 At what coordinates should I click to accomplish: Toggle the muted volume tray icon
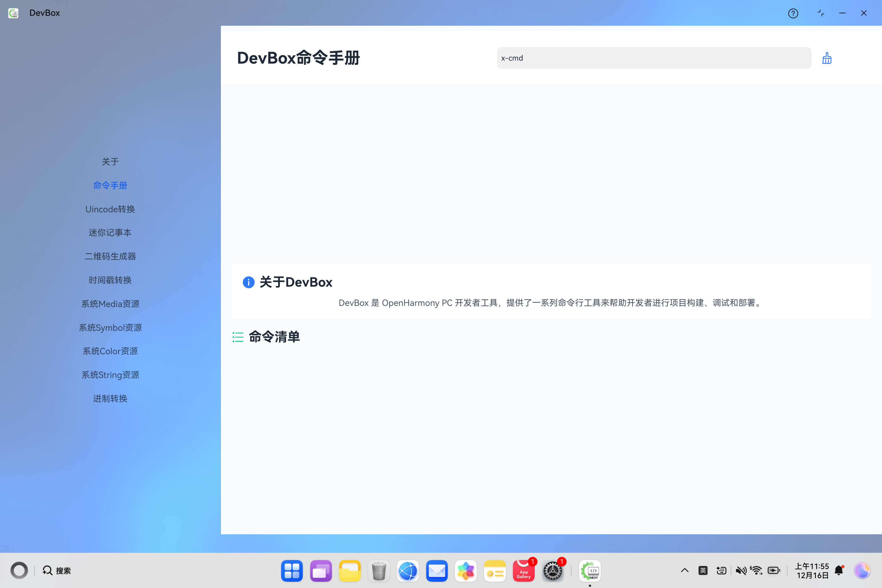[741, 570]
